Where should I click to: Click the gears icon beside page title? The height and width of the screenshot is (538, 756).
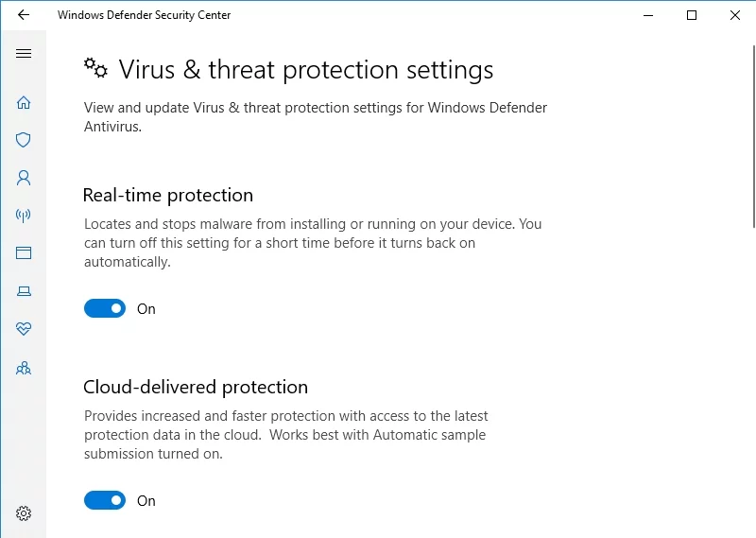click(x=95, y=68)
